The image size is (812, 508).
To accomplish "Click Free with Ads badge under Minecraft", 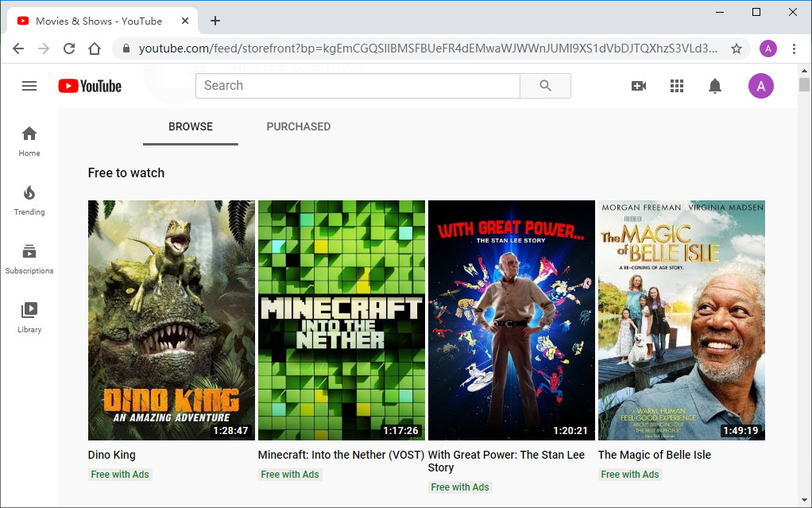I will (290, 475).
